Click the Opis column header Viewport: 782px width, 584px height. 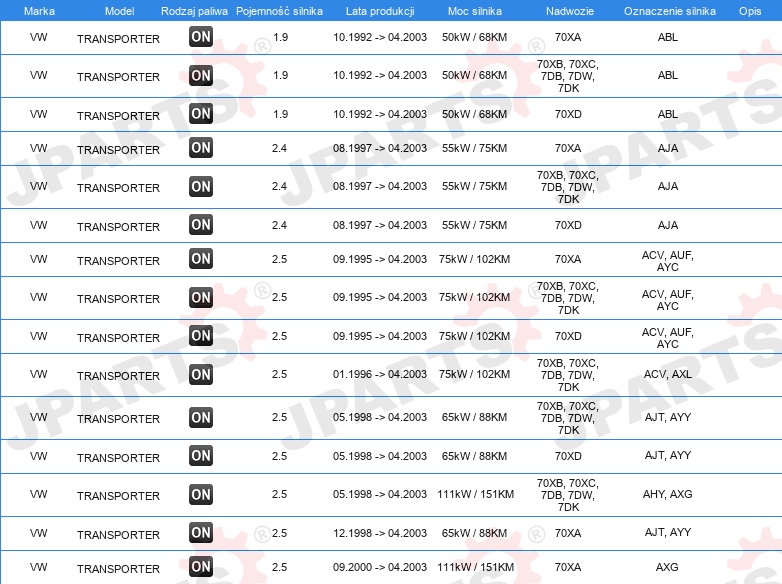point(750,11)
